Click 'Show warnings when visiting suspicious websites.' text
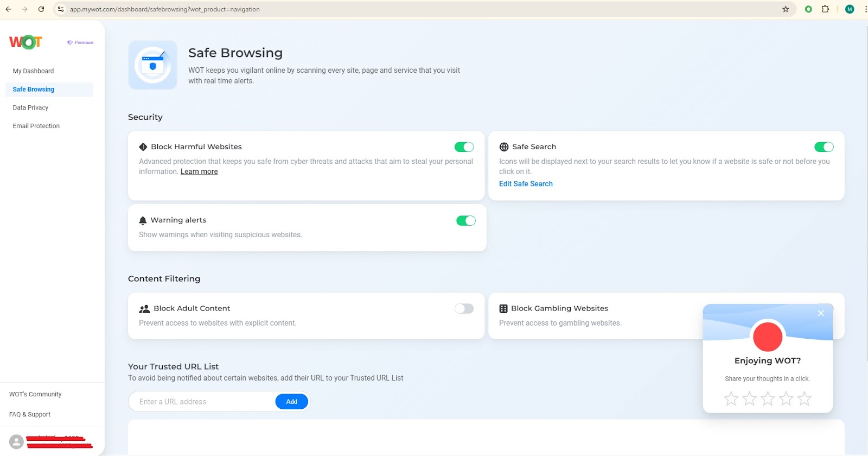The height and width of the screenshot is (456, 868). point(220,235)
